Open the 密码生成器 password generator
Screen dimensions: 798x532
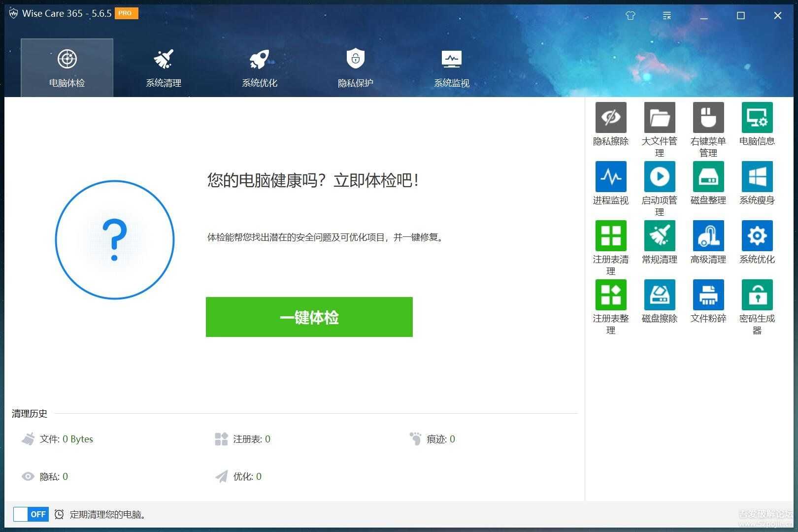pos(757,295)
